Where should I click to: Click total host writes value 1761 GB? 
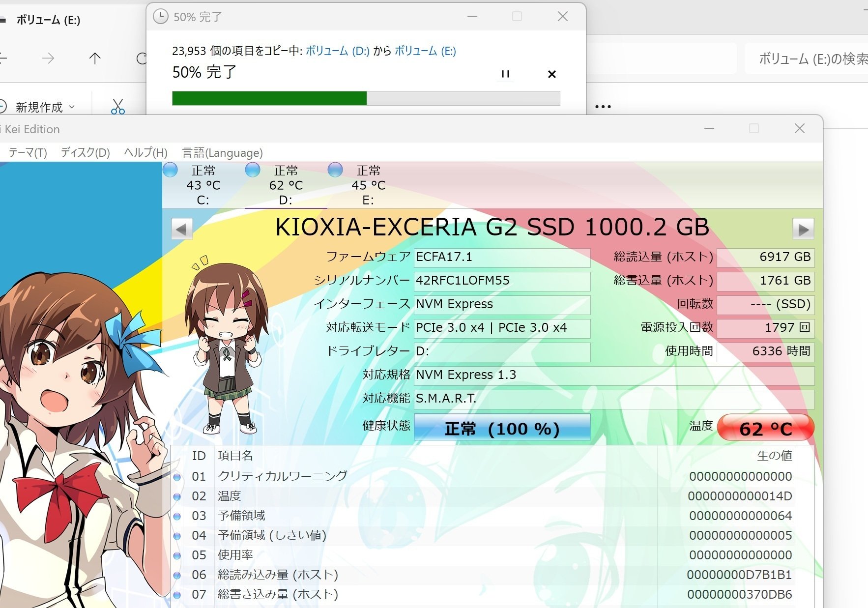tap(765, 281)
